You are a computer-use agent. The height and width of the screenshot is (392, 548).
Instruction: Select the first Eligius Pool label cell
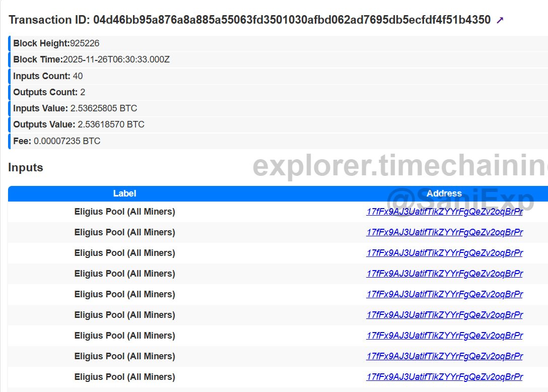pyautogui.click(x=125, y=212)
